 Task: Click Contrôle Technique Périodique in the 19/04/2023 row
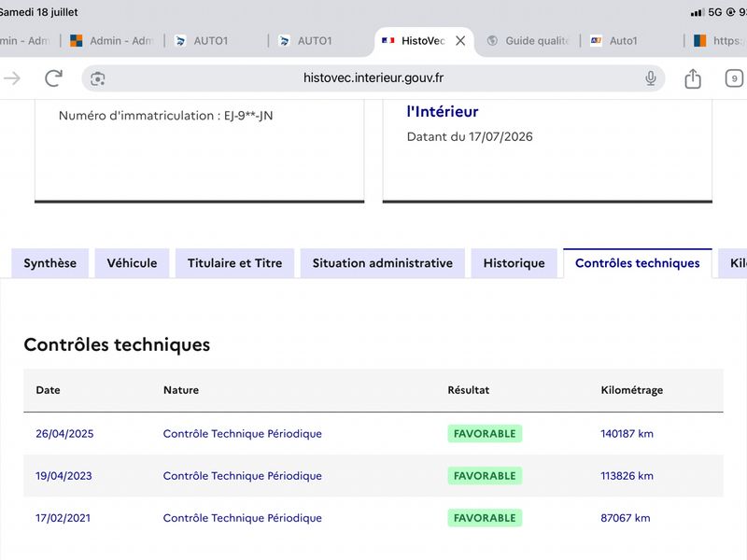coord(242,476)
